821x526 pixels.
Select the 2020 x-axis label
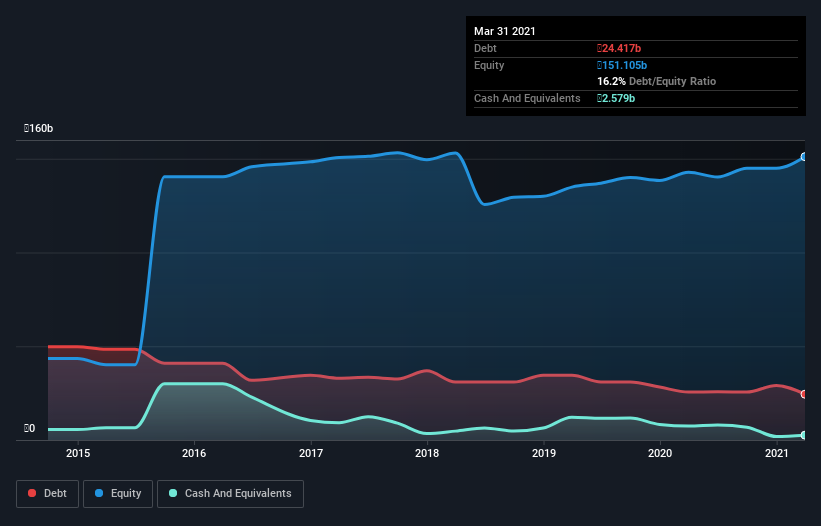660,453
